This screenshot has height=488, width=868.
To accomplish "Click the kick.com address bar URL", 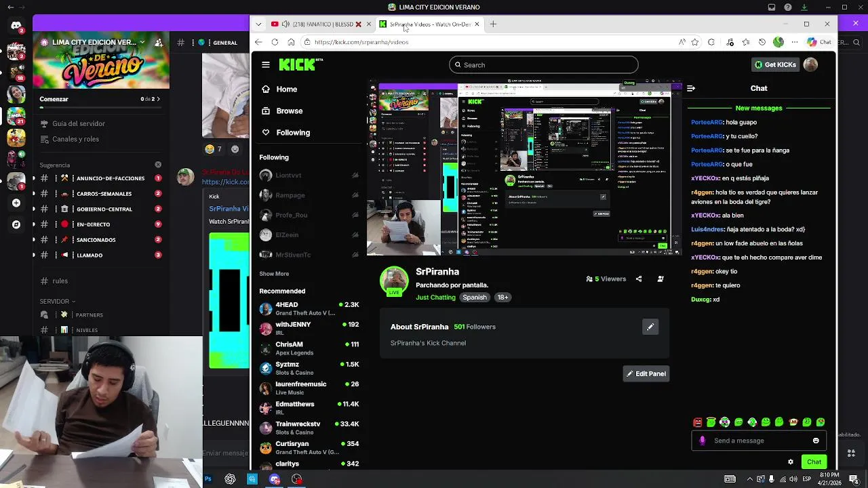I will point(361,42).
